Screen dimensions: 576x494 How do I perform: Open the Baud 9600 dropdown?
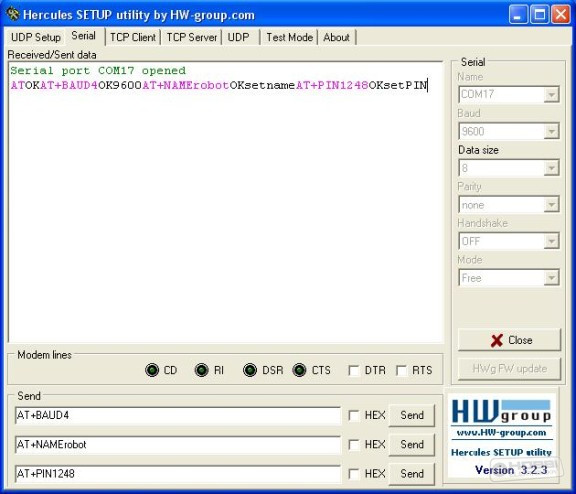(x=551, y=131)
